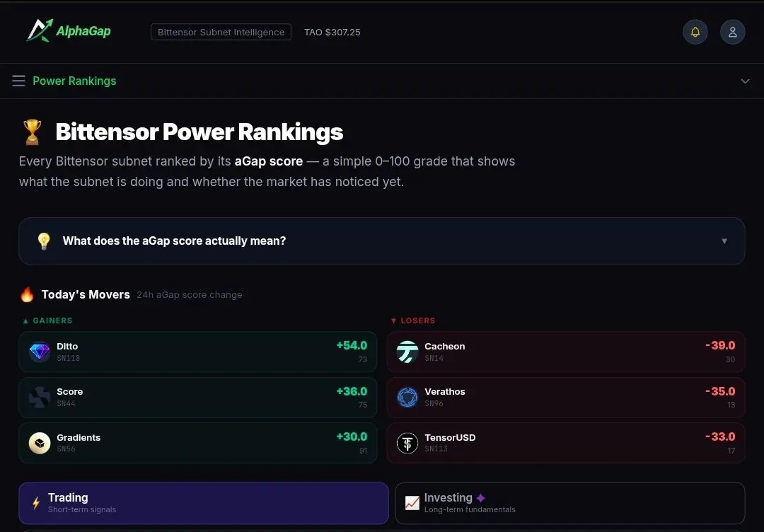Switch to the Trading short-term signals tab
This screenshot has width=764, height=532.
click(204, 503)
